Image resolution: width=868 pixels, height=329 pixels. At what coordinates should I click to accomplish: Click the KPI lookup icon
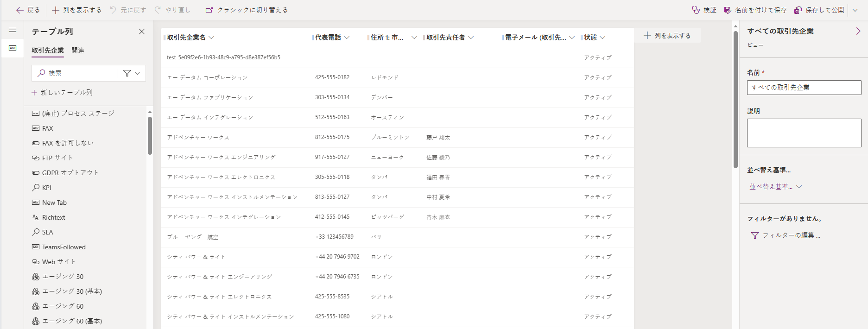coord(36,188)
